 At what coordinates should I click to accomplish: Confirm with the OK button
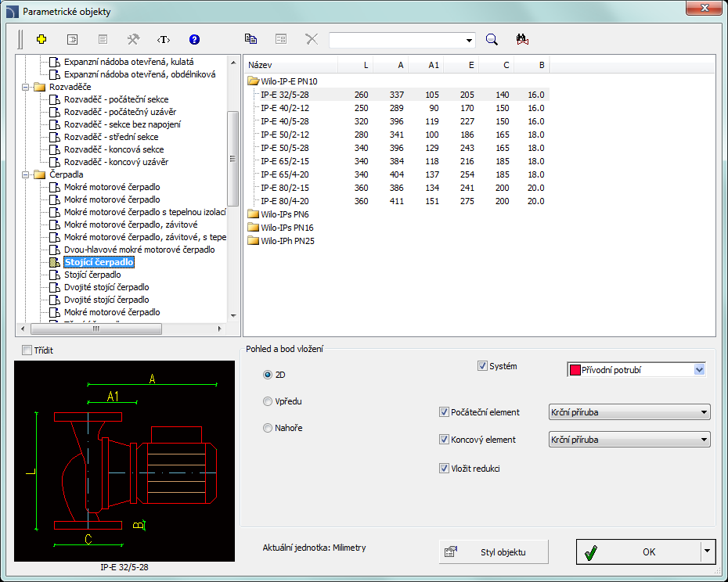pos(639,551)
